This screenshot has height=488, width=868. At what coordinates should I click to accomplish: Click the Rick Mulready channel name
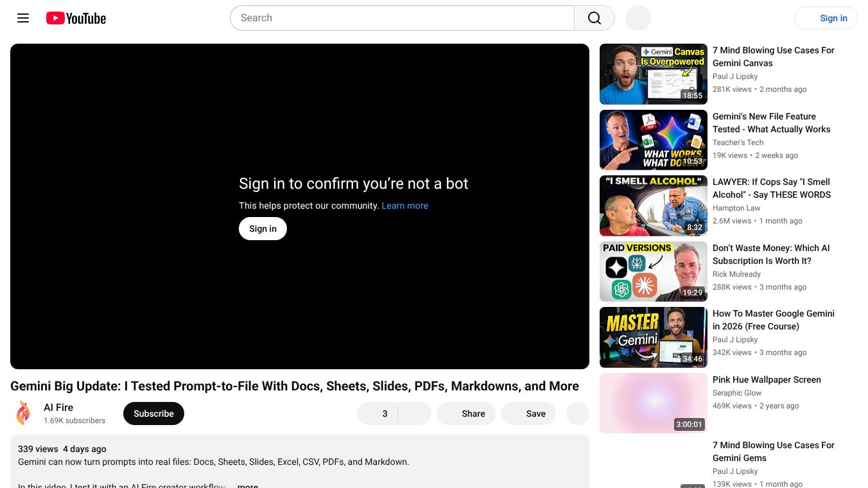coord(736,274)
